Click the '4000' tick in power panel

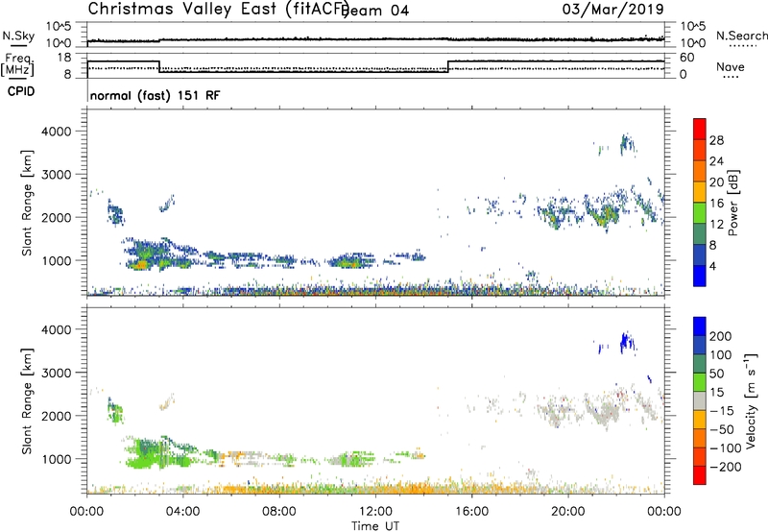pos(57,132)
